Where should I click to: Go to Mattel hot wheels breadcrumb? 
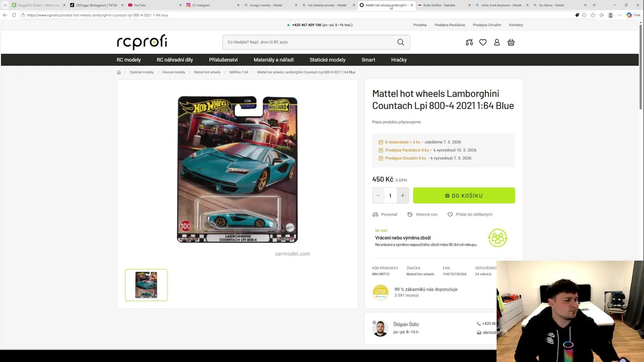pyautogui.click(x=207, y=72)
